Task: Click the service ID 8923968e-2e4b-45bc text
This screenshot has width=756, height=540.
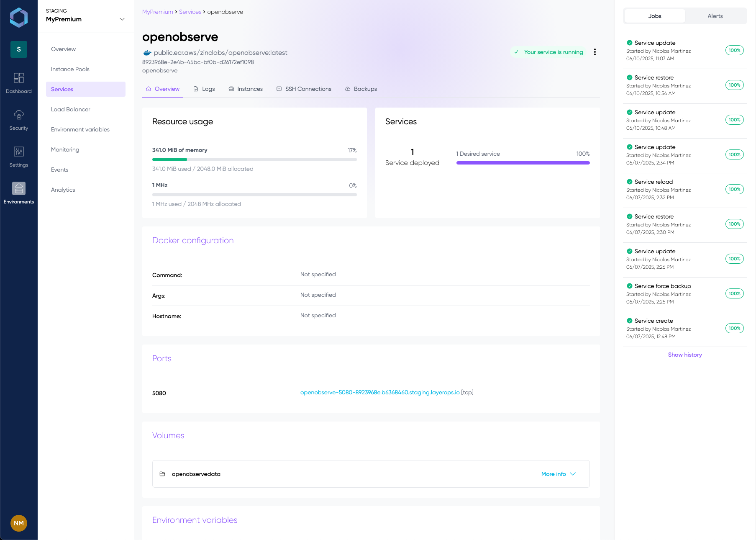Action: (198, 62)
